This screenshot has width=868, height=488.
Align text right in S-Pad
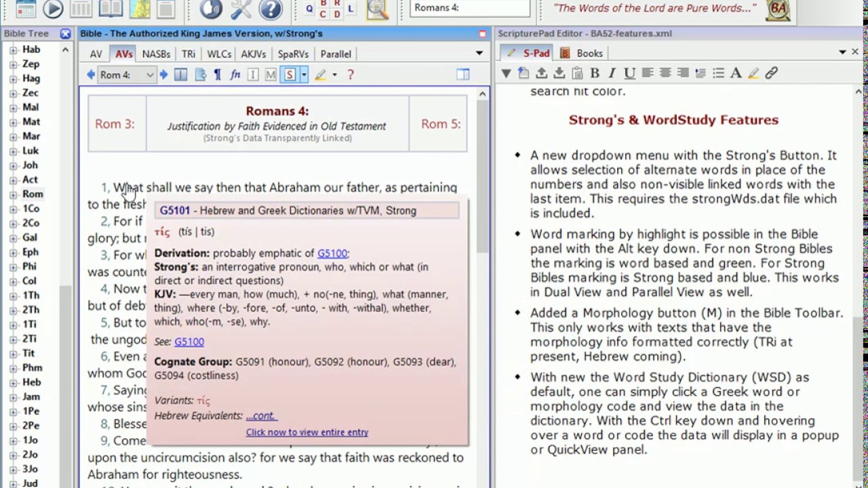[x=683, y=73]
